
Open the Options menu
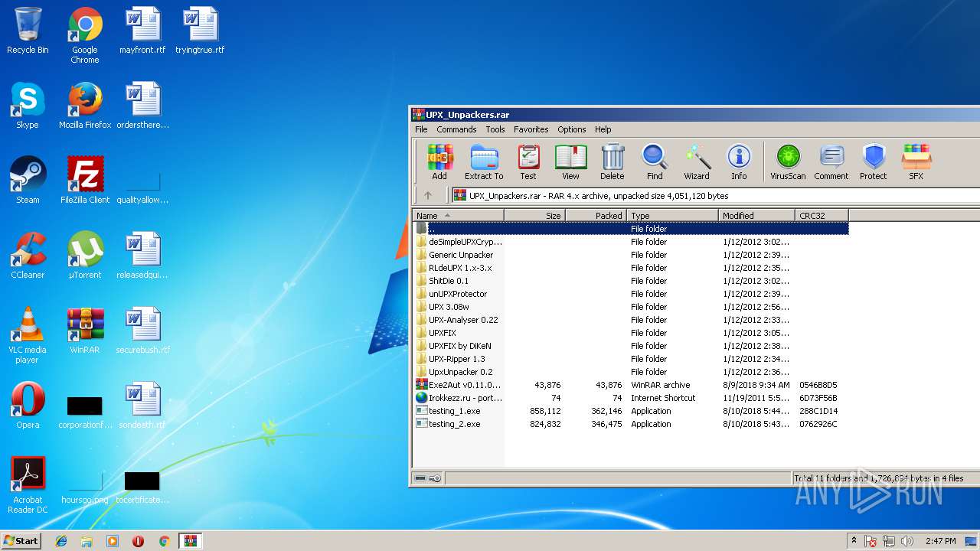pos(571,129)
